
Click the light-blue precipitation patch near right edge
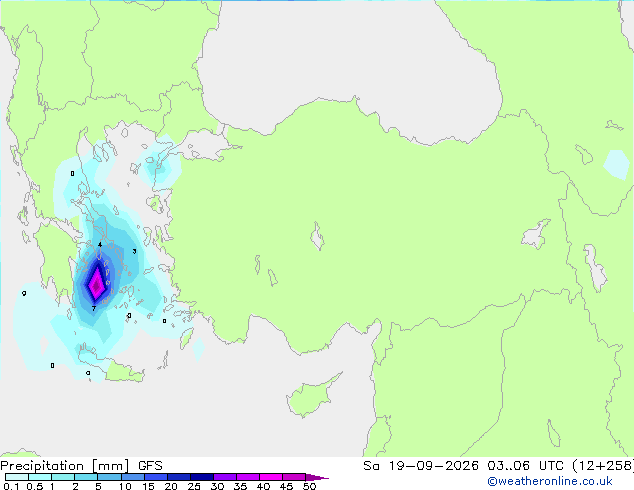coord(617,165)
